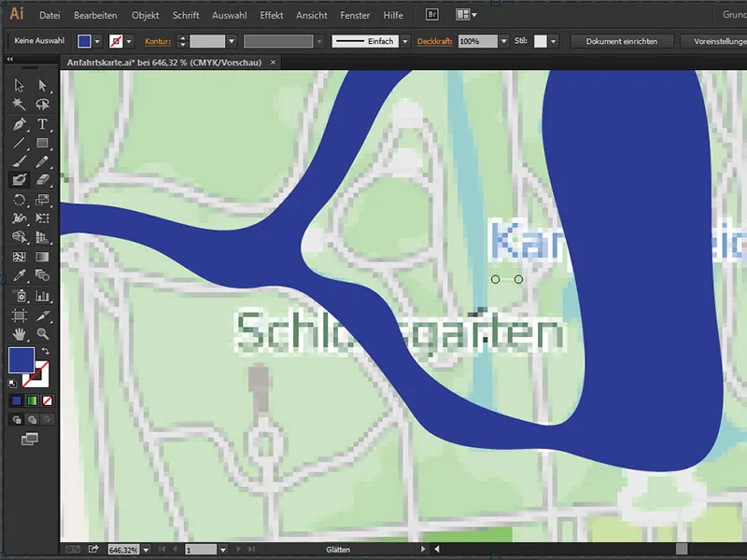Viewport: 747px width, 560px height.
Task: Select the Free Transform tool
Action: (42, 218)
